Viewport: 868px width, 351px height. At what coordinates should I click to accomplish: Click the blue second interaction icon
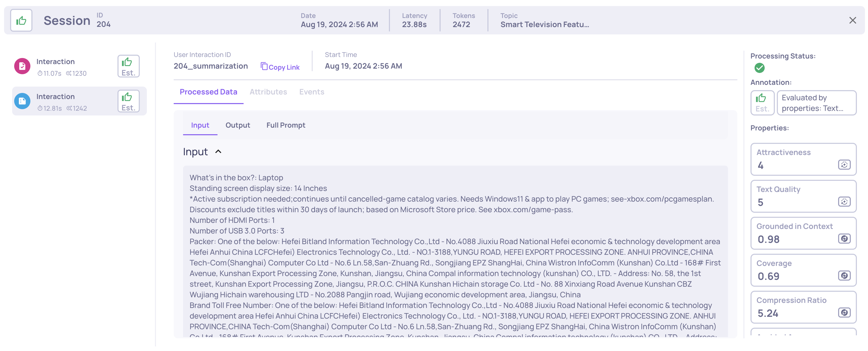click(x=22, y=101)
